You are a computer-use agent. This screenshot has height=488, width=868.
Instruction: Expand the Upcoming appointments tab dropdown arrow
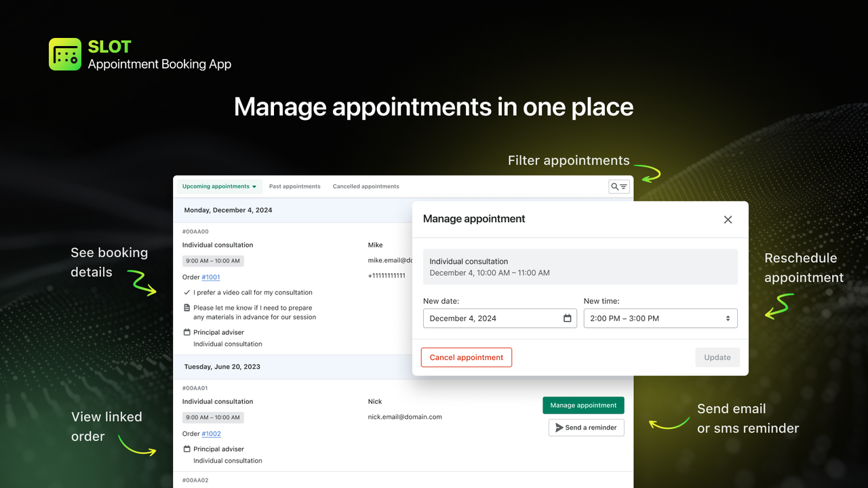coord(254,186)
